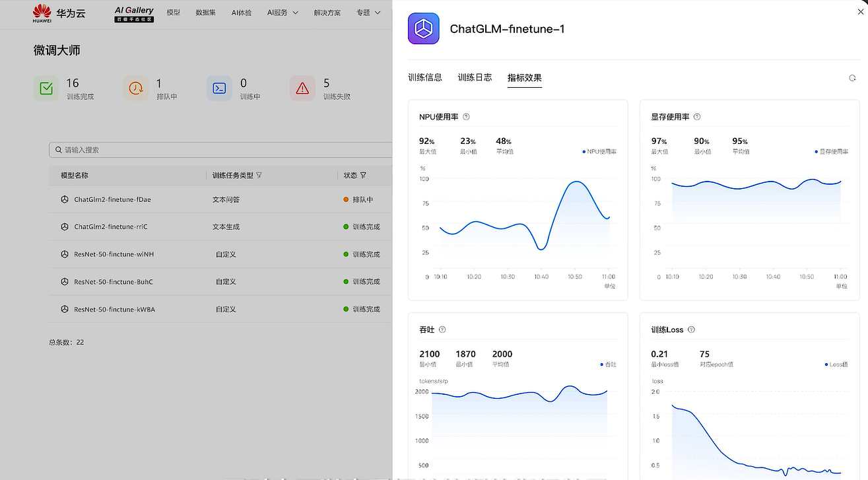Open ChatGlm2-finetune-fDae model link
Screen dimensions: 868x480
tap(113, 199)
